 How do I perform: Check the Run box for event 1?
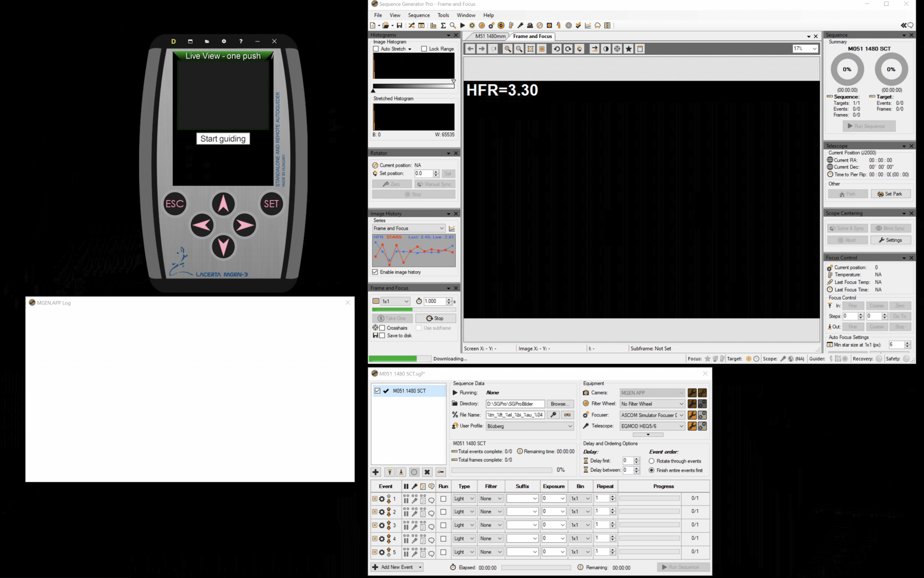[x=443, y=499]
